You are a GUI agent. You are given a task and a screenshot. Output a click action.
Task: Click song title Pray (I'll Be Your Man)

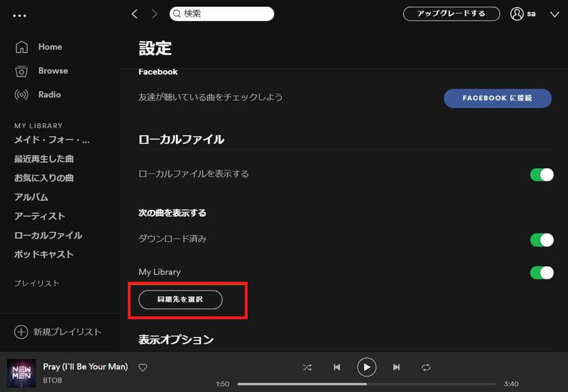(x=86, y=366)
